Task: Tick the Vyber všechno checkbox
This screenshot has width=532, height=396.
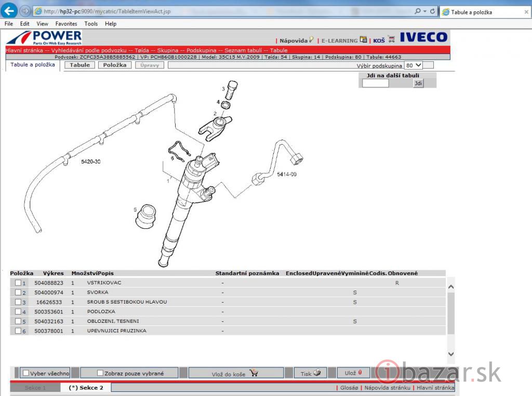Action: 25,373
